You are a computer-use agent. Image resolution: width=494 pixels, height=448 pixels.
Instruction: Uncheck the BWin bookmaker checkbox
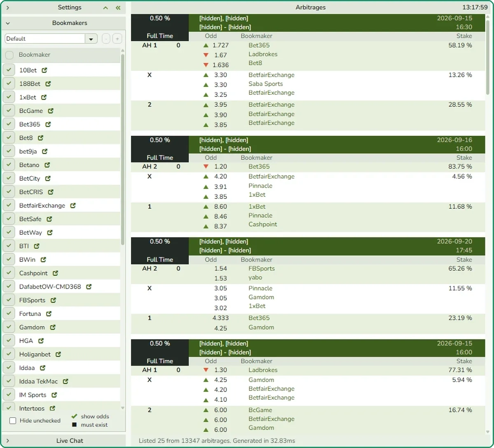click(9, 259)
